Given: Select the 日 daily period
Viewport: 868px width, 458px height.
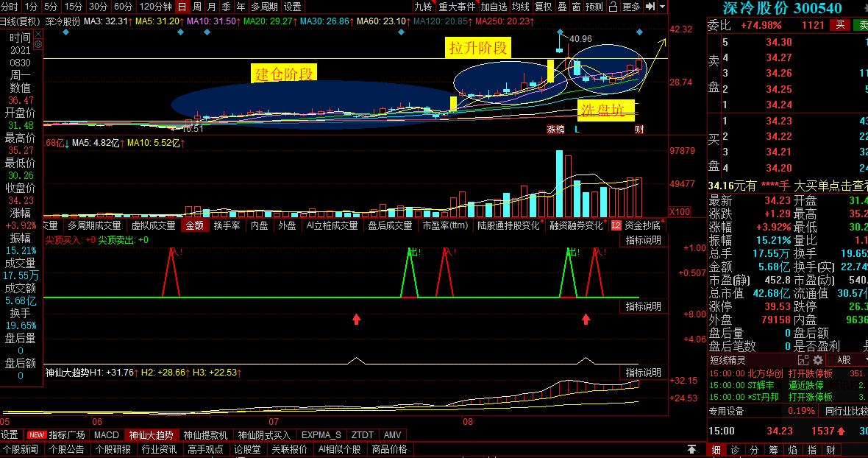Looking at the screenshot, I should point(182,7).
